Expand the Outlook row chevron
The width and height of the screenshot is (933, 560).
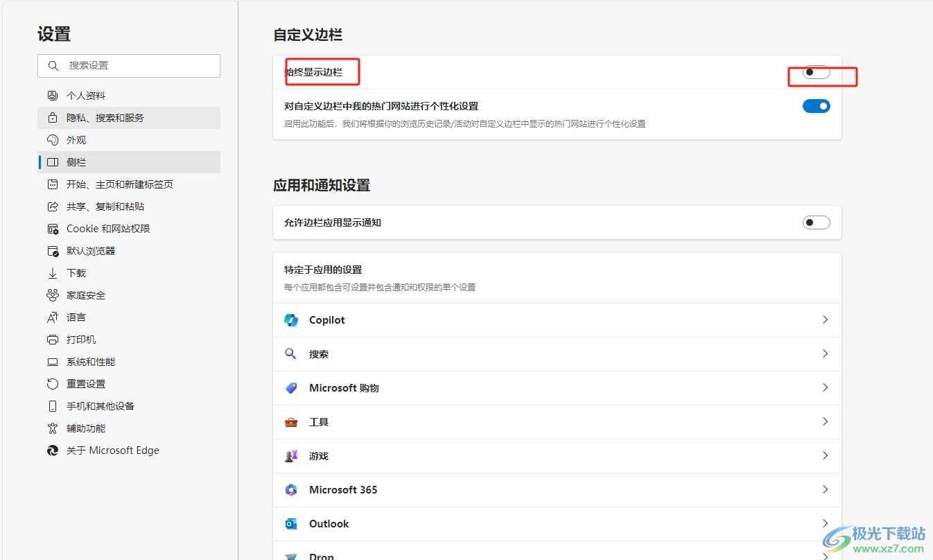tap(825, 524)
